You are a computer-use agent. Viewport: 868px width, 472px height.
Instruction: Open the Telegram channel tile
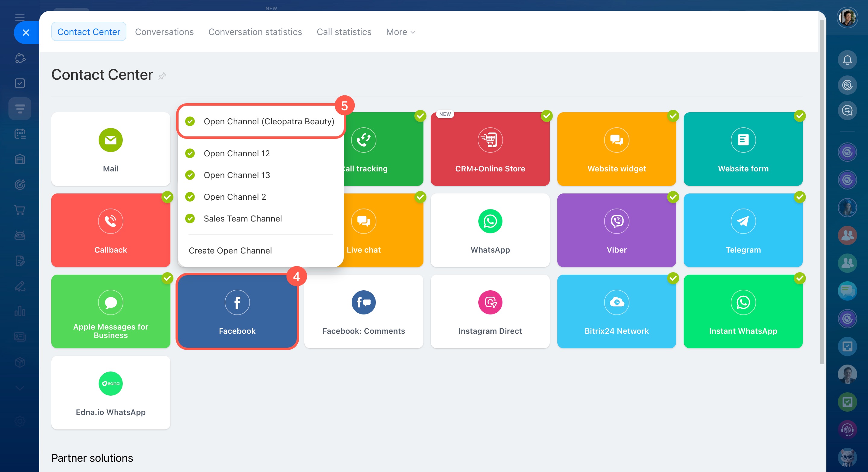tap(743, 230)
